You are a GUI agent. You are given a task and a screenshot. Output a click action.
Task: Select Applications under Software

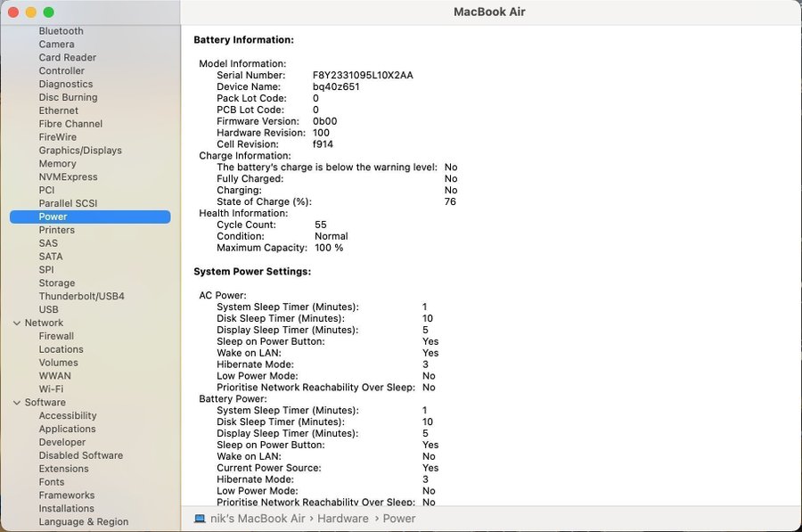[x=67, y=430]
